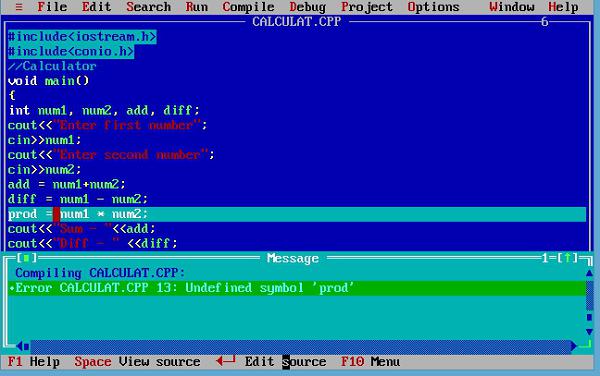The width and height of the screenshot is (600, 376).
Task: Zoom the Message window with up-arrow icon
Action: point(567,258)
